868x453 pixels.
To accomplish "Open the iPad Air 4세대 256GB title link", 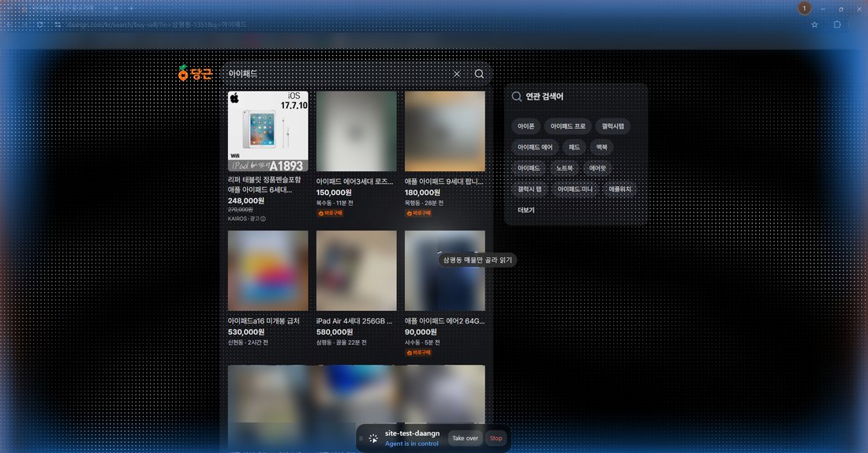I will click(354, 321).
